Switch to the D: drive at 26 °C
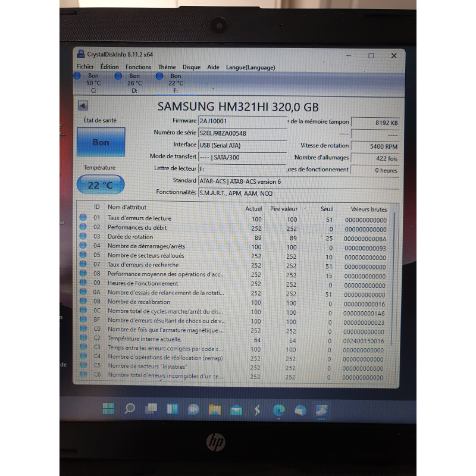Screen dimensions: 476x476 tap(133, 80)
